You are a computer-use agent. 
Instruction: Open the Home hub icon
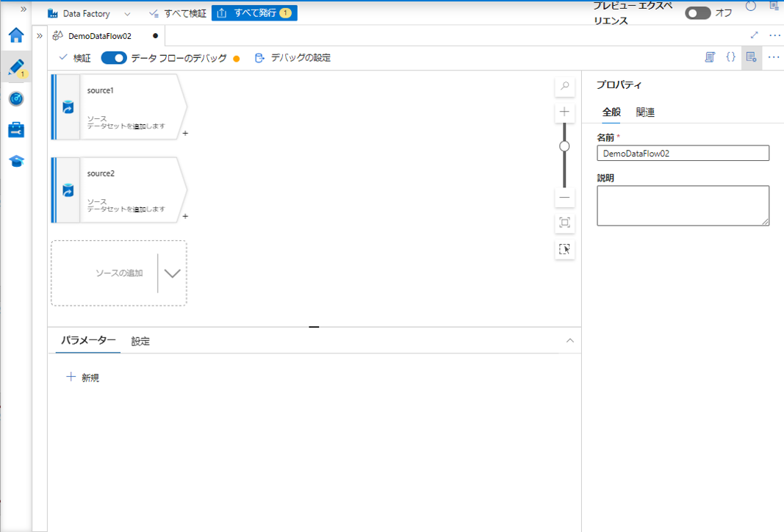16,35
